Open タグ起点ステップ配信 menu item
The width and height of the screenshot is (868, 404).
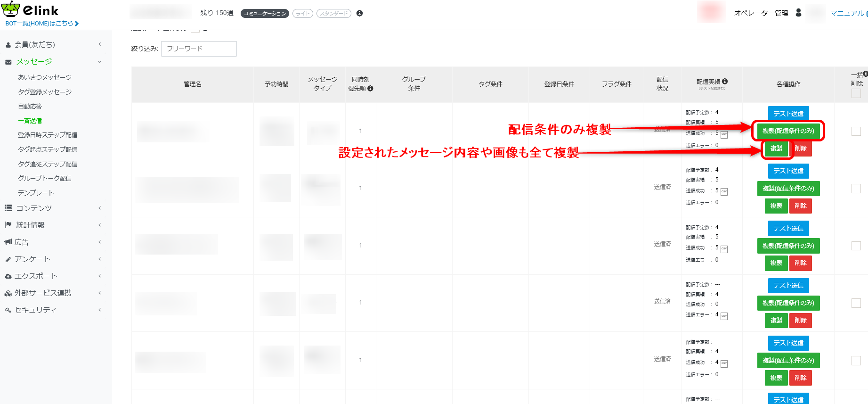pyautogui.click(x=48, y=149)
